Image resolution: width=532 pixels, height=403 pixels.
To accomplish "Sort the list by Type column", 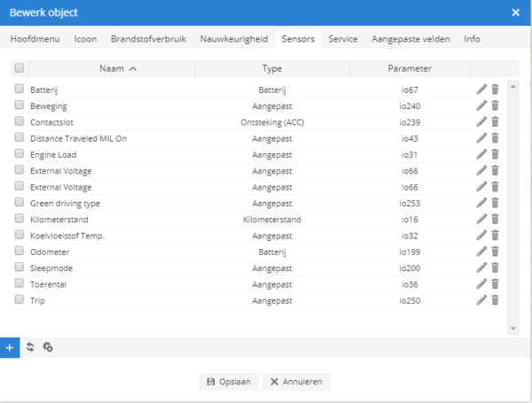I will (272, 68).
